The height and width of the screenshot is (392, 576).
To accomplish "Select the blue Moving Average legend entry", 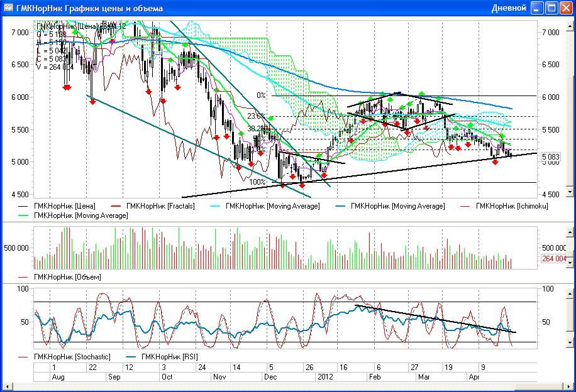I will (x=390, y=206).
